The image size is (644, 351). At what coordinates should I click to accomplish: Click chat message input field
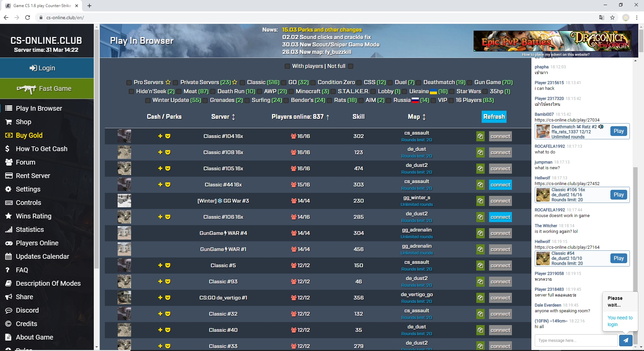(x=576, y=340)
